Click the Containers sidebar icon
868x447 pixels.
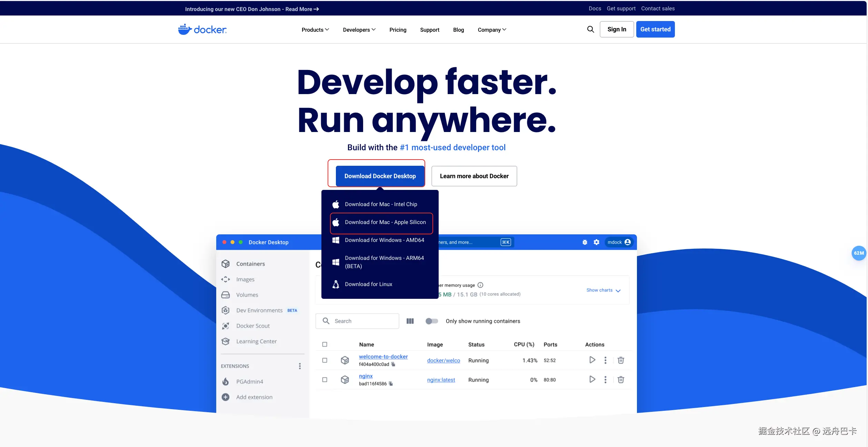pos(226,264)
